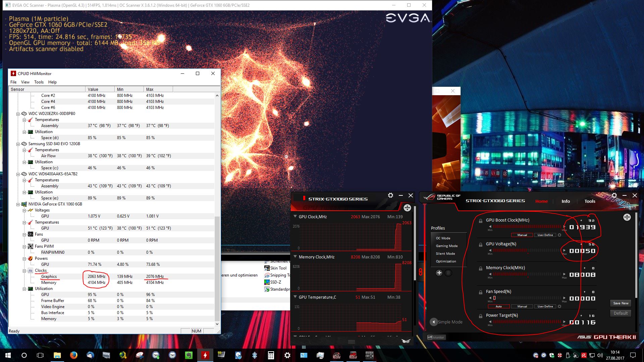Open GPU Boost Clock user-define gear settings
Image resolution: width=644 pixels, height=362 pixels.
559,235
